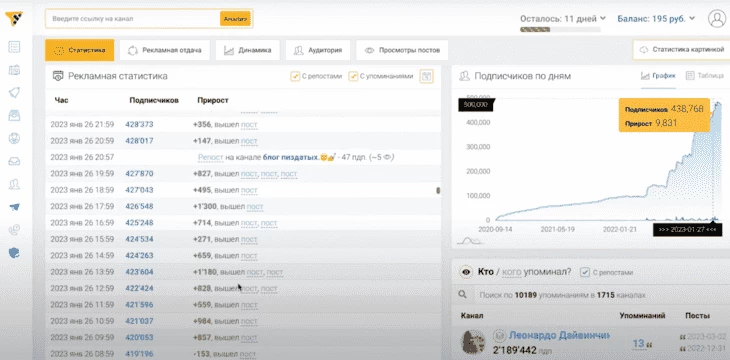Click the orange analyze button by search
The width and height of the screenshot is (730, 360).
[236, 19]
